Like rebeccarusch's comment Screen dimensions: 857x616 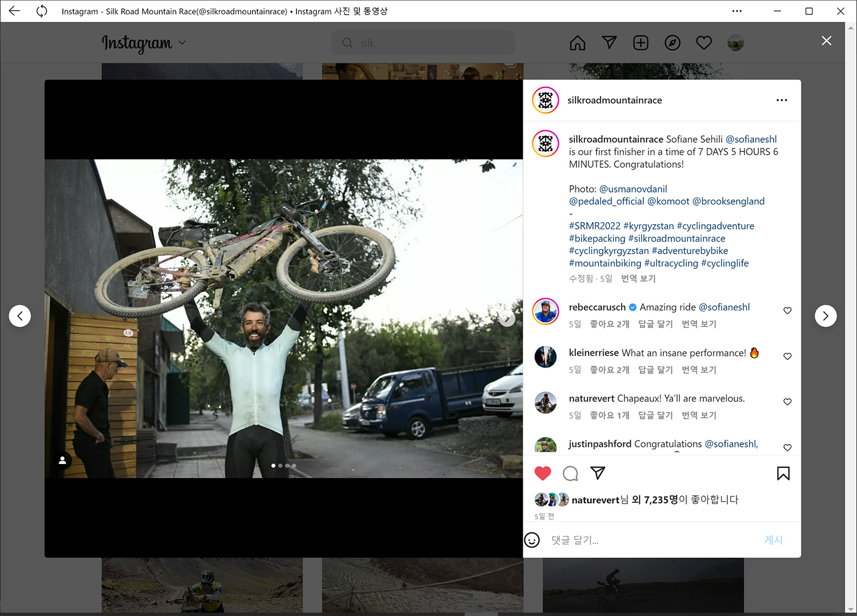[x=787, y=310]
